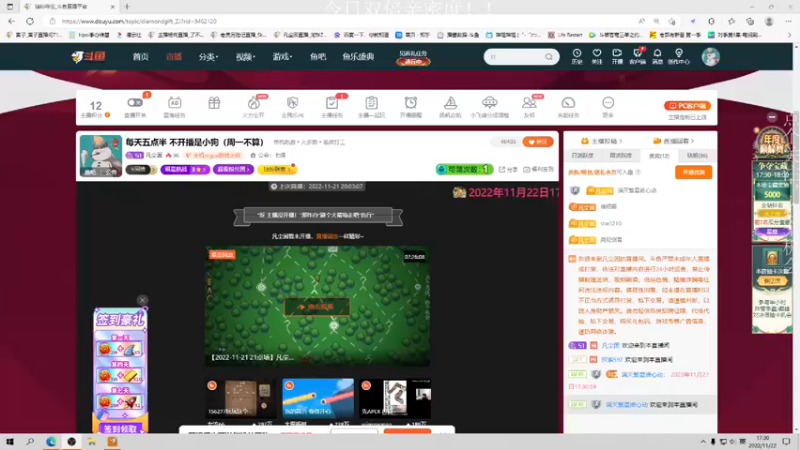Click the user avatar in Douyu header
The height and width of the screenshot is (450, 800).
click(x=710, y=57)
